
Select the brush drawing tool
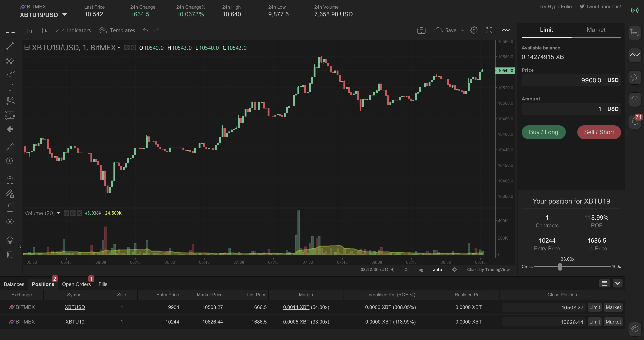[x=10, y=74]
